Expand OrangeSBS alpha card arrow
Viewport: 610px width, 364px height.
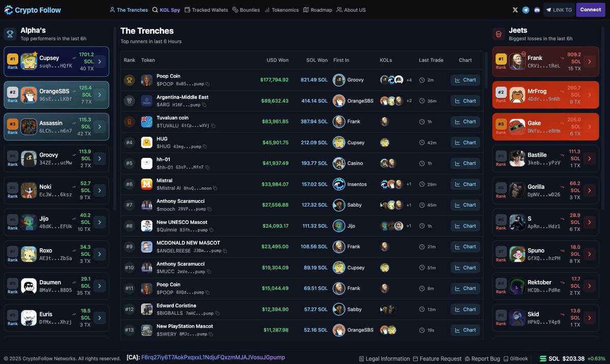(100, 94)
